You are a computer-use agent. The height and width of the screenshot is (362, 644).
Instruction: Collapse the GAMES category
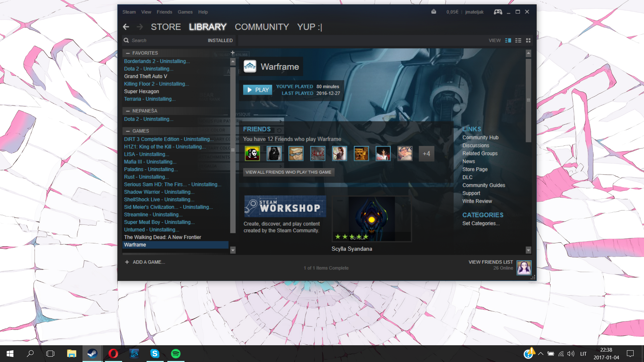(x=128, y=131)
